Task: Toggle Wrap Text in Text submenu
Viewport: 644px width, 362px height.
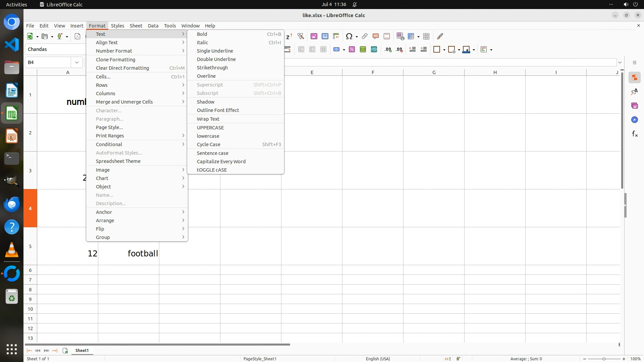Action: 208,119
